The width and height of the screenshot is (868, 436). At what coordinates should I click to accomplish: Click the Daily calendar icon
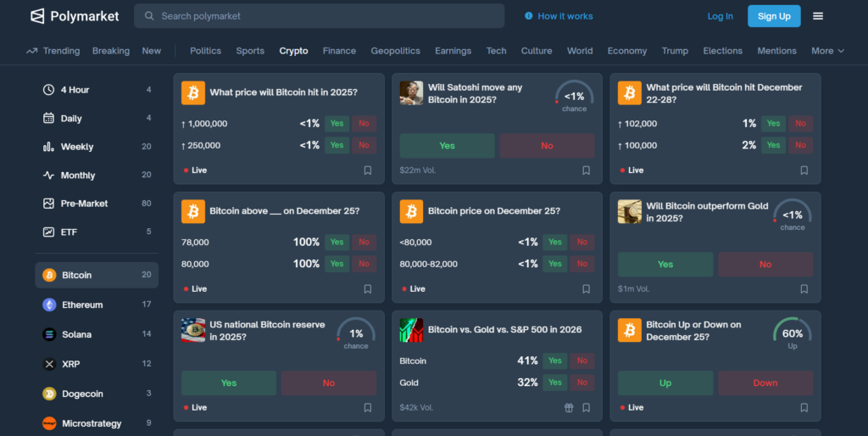click(48, 118)
